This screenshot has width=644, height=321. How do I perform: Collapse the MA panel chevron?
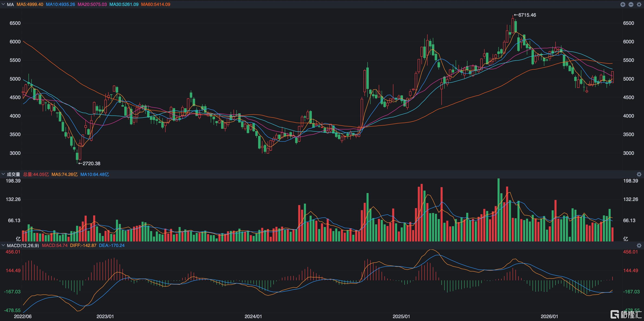(x=3, y=4)
